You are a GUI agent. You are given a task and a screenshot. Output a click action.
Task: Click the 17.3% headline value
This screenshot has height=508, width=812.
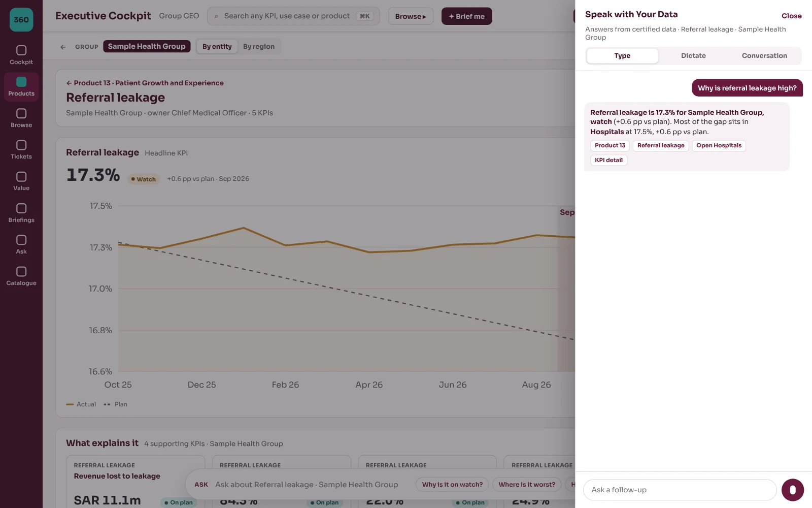click(x=93, y=175)
